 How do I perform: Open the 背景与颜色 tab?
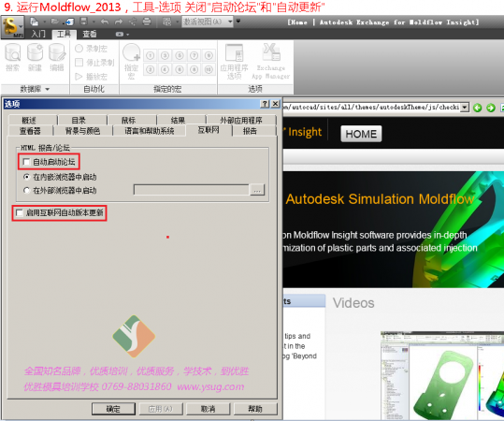(82, 131)
